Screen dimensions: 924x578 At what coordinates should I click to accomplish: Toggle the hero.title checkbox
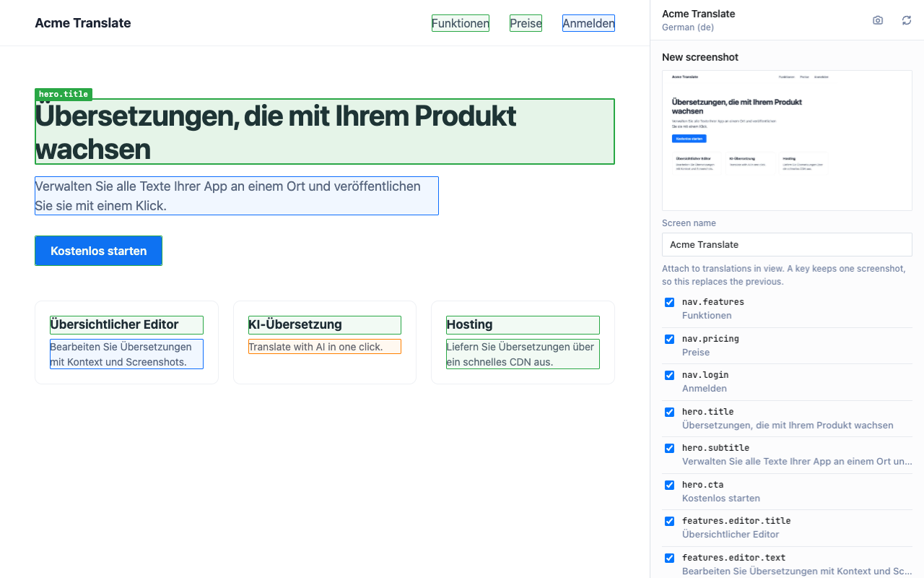[669, 412]
